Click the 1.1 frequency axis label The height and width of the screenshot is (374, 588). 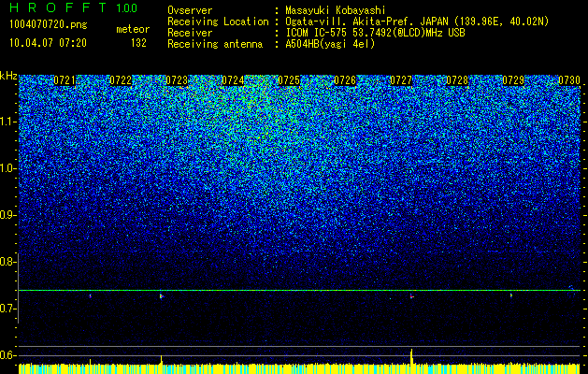7,122
